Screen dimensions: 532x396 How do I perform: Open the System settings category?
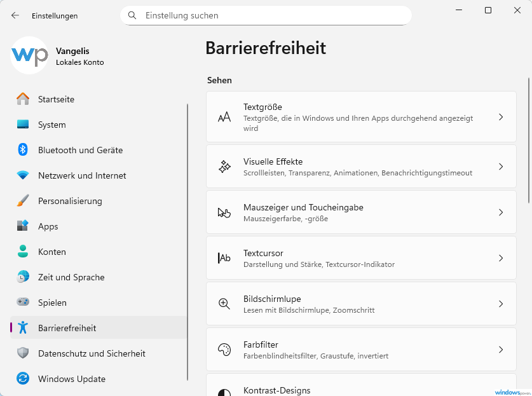[x=51, y=125]
